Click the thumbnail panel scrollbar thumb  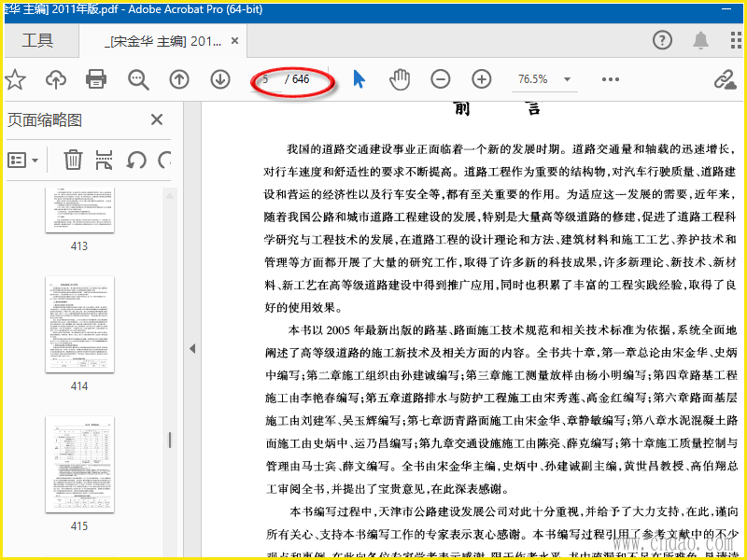[x=170, y=440]
